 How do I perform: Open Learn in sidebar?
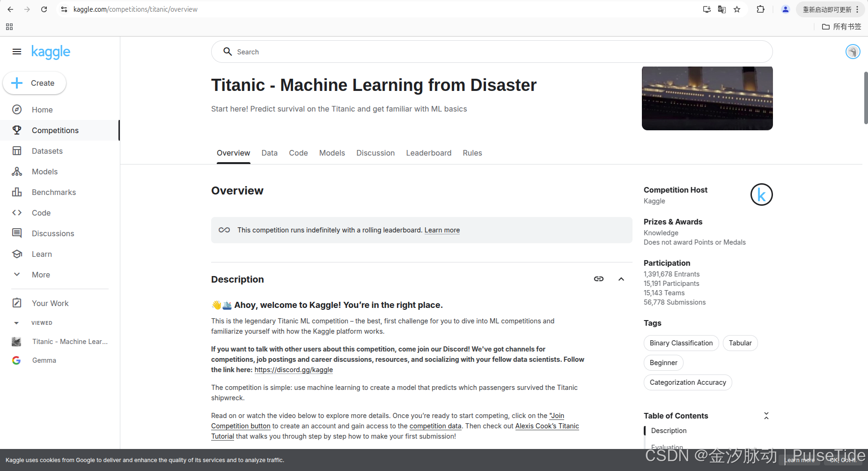(60, 254)
